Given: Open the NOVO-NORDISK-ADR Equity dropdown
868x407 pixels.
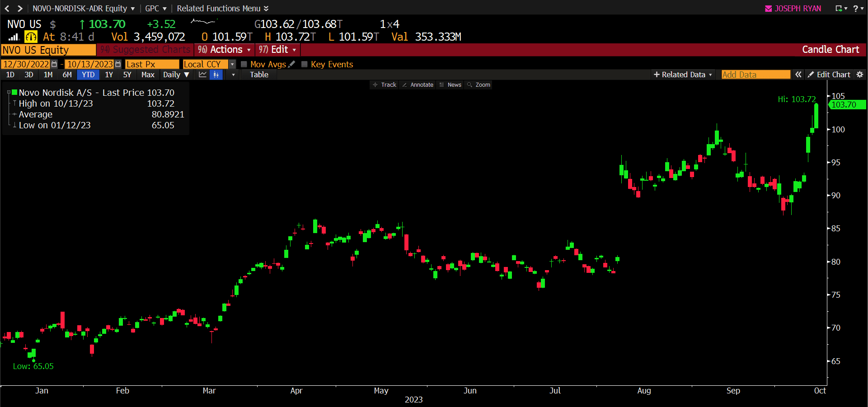Looking at the screenshot, I should [x=84, y=9].
